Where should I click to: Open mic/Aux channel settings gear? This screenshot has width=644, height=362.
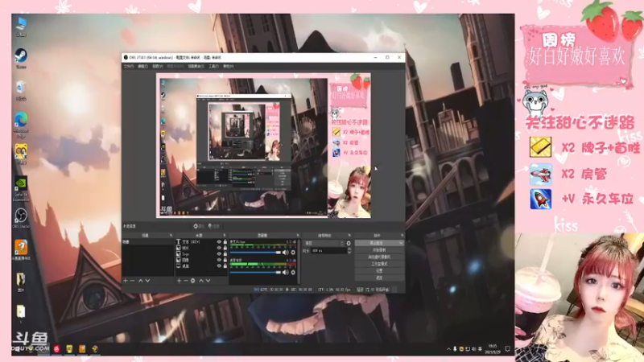point(293,253)
